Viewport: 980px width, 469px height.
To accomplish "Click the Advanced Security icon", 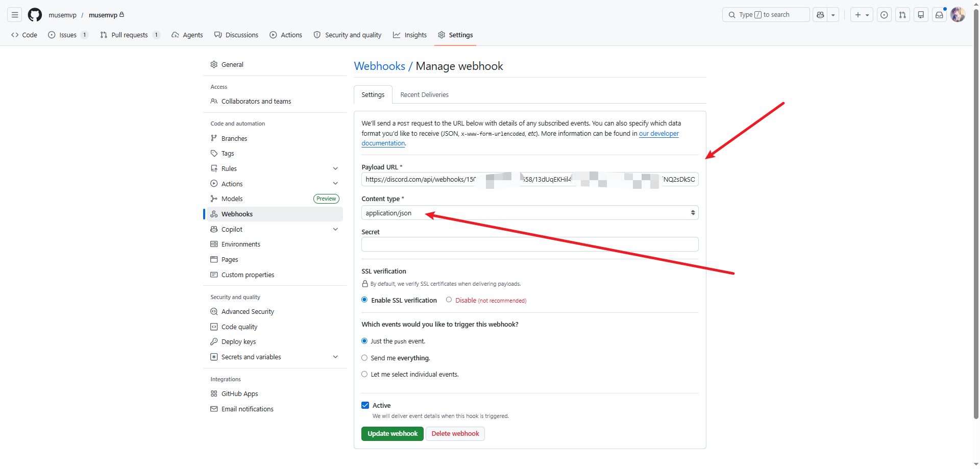I will [x=214, y=312].
